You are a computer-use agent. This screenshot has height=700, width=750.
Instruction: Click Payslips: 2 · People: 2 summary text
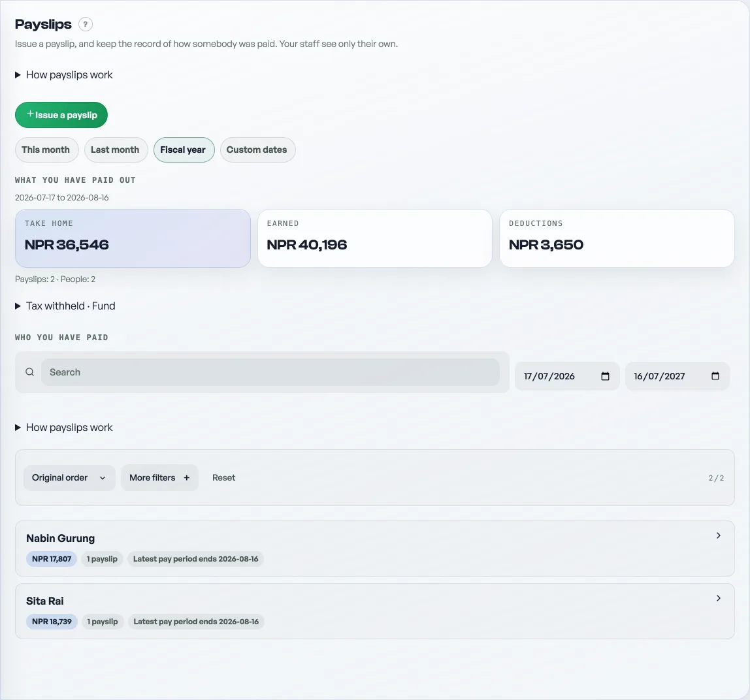(x=55, y=279)
